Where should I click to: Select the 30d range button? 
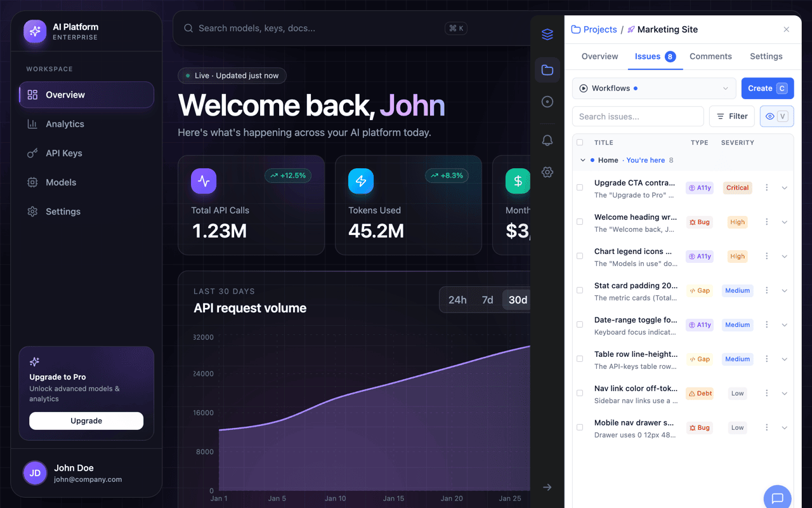(518, 300)
